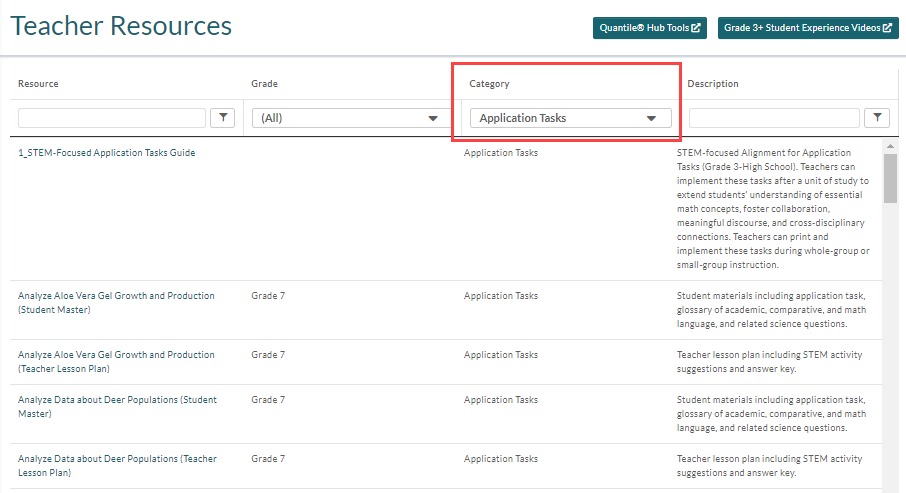Click Application Tasks cell in STEM-Focused Guide row
906x493 pixels.
500,153
